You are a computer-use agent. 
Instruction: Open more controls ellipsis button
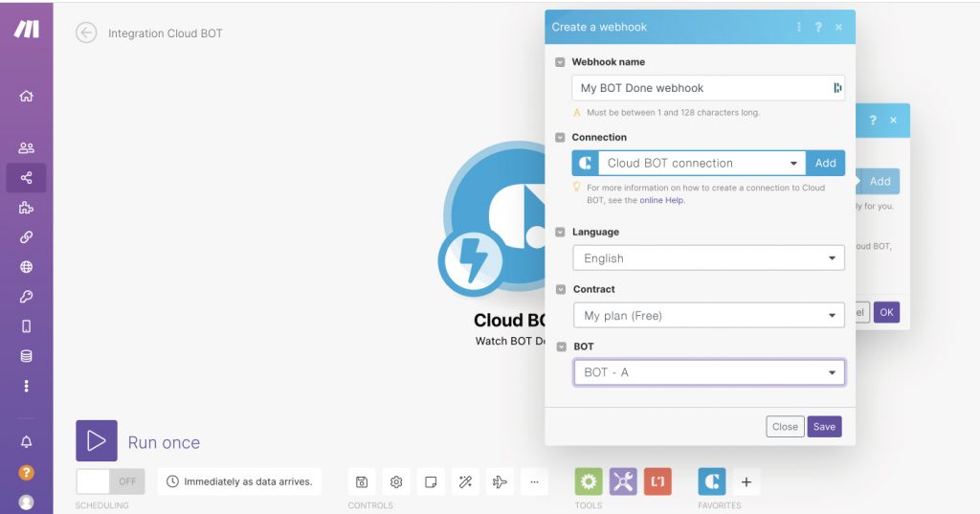point(534,481)
